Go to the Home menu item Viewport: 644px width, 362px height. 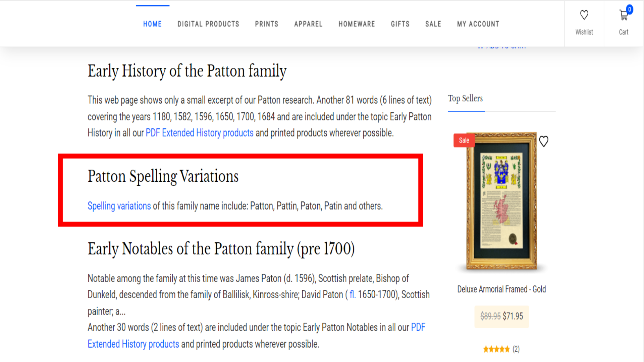tap(152, 24)
